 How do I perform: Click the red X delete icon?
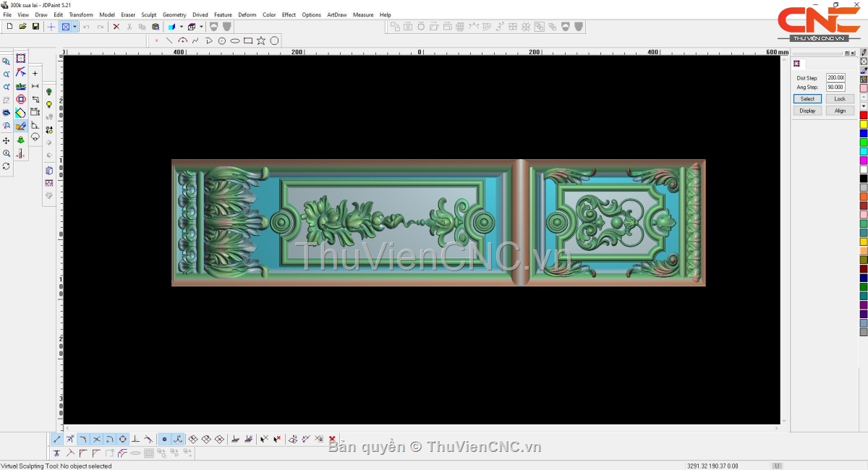point(116,27)
